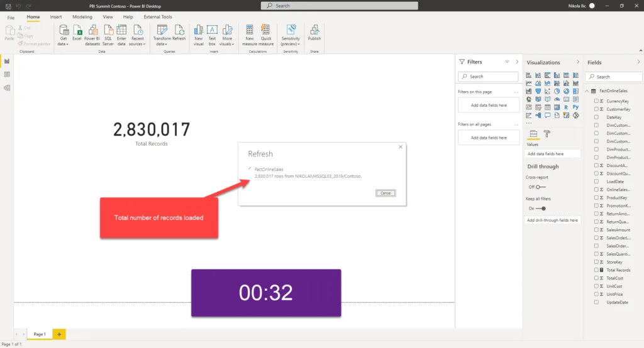Open the Fields well tab icon
Image resolution: width=644 pixels, height=348 pixels.
pyautogui.click(x=533, y=134)
